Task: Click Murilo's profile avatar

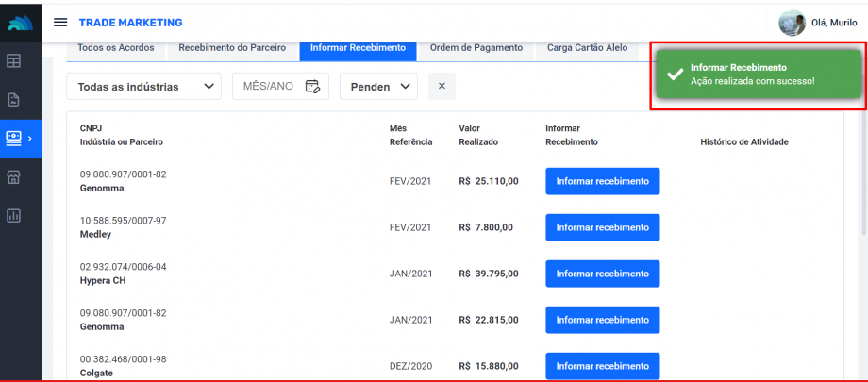Action: pos(791,23)
